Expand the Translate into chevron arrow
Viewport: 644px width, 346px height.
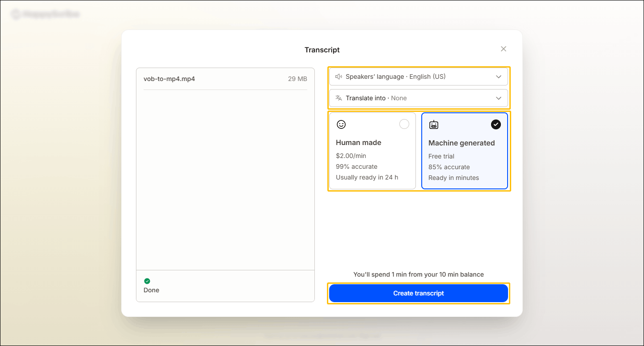[x=499, y=98]
